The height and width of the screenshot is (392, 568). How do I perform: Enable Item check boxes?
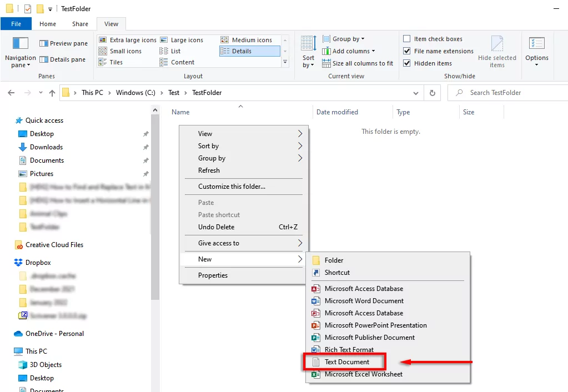pos(433,39)
